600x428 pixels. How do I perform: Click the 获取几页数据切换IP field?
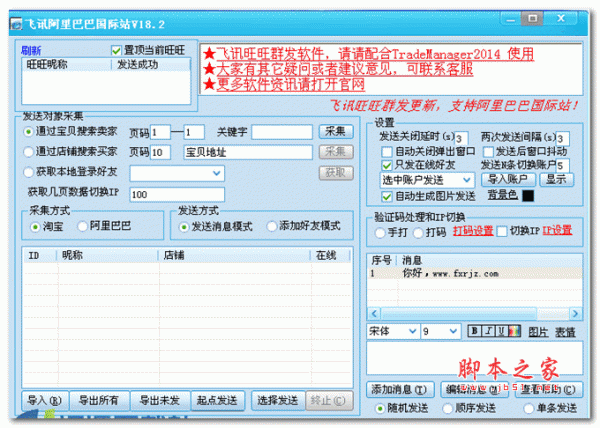click(177, 195)
